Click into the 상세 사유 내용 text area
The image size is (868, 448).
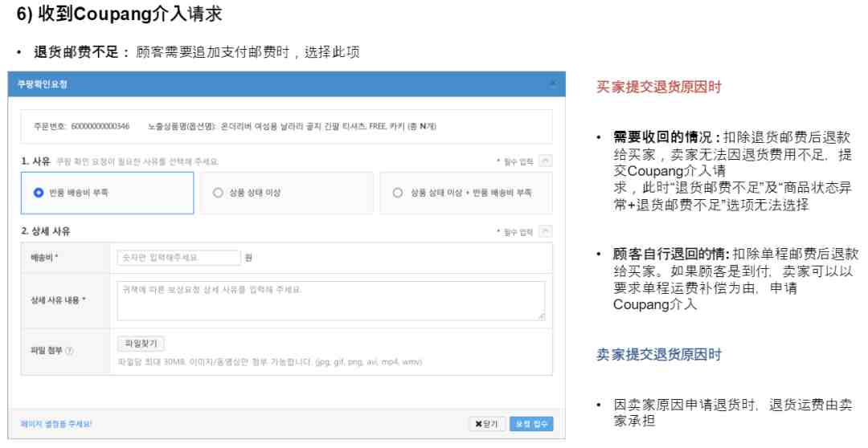(331, 301)
